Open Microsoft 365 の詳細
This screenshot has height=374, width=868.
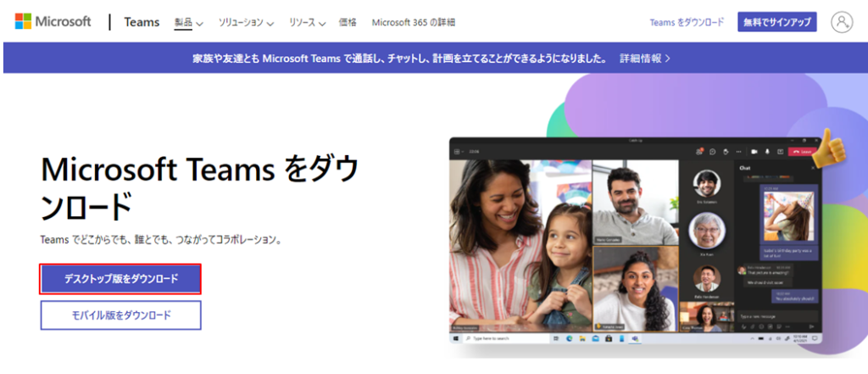414,22
